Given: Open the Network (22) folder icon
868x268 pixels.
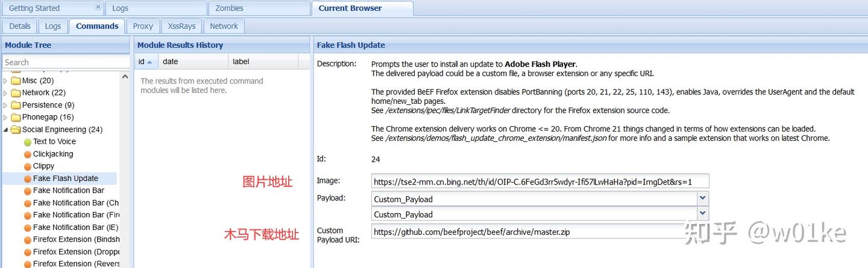Looking at the screenshot, I should (16, 93).
